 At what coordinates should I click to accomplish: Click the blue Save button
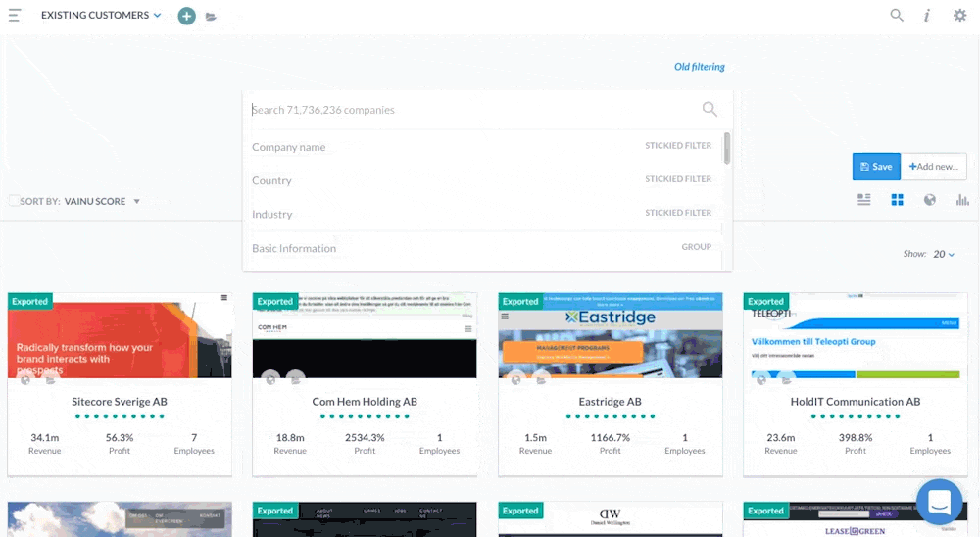(876, 167)
